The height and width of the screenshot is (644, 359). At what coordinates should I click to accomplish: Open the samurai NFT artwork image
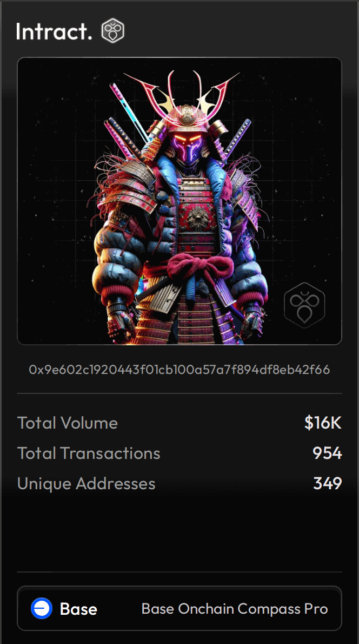coord(179,201)
